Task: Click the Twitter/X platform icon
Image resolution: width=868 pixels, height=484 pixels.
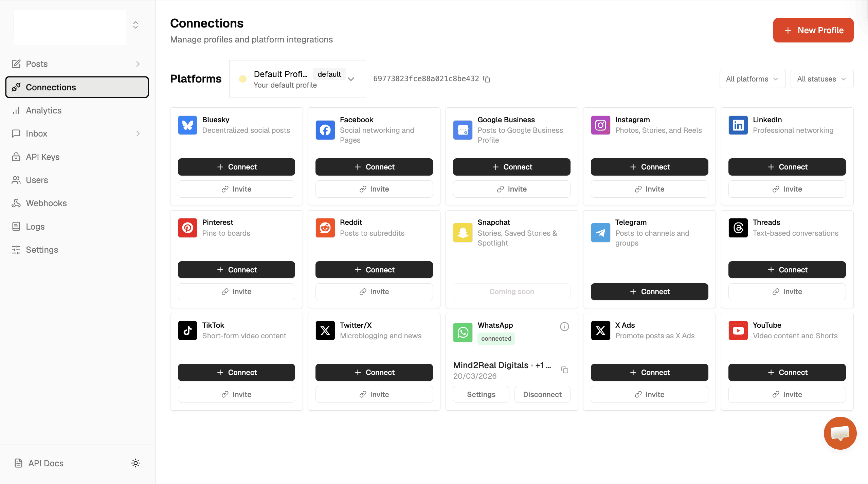Action: click(325, 330)
